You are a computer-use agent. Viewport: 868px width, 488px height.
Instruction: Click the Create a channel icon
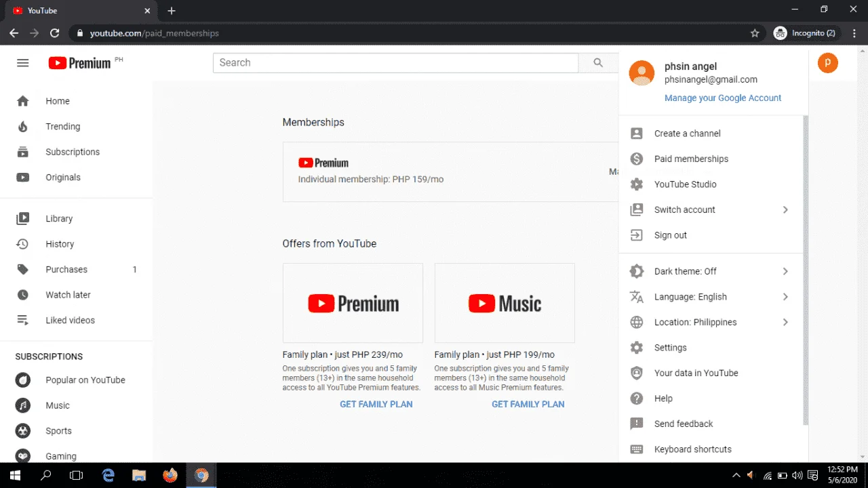click(636, 134)
